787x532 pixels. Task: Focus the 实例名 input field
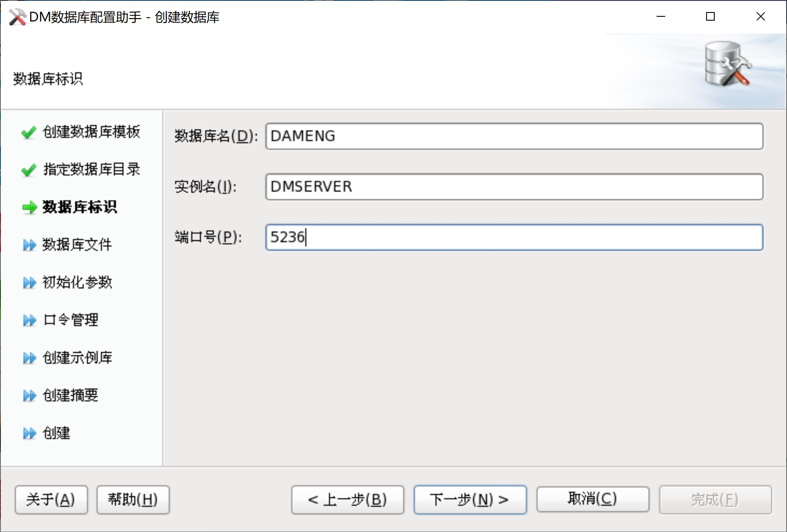coord(514,187)
